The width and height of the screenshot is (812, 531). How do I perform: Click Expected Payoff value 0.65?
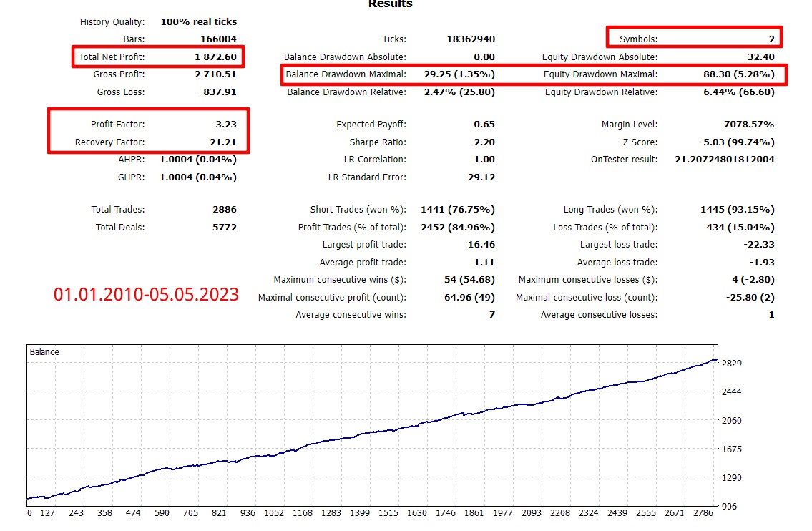click(484, 125)
